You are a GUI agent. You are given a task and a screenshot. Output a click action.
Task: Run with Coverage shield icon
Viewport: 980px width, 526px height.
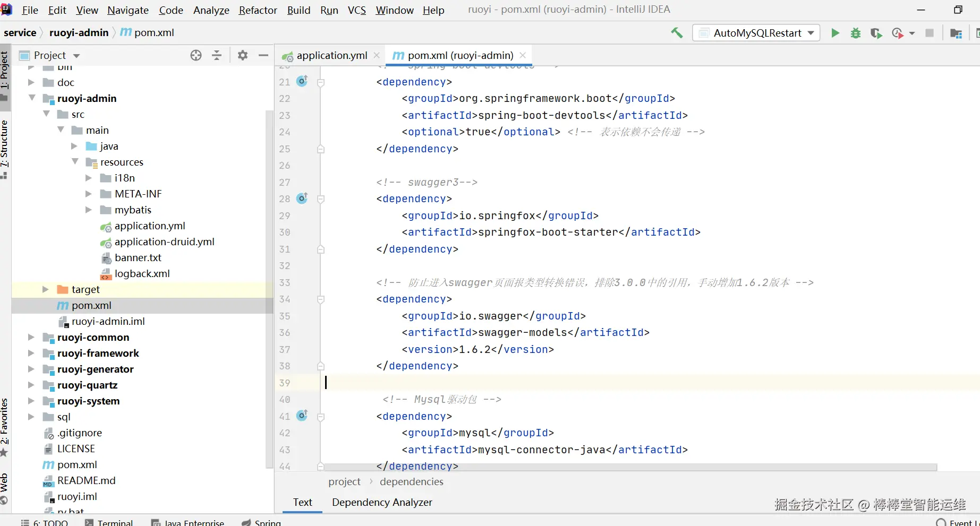point(876,33)
